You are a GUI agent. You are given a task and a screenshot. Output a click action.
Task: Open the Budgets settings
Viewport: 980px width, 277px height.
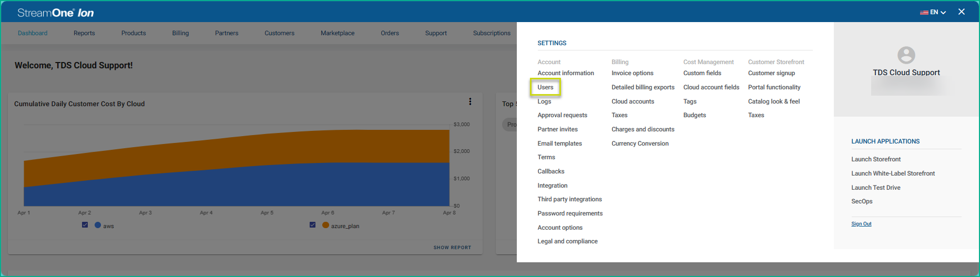tap(695, 115)
